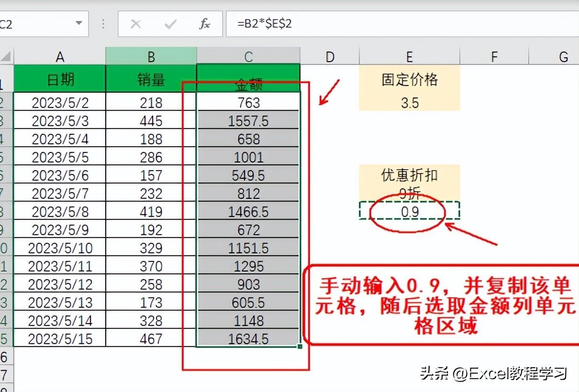Click the 固定价格 cell
579x392 pixels.
tap(410, 79)
